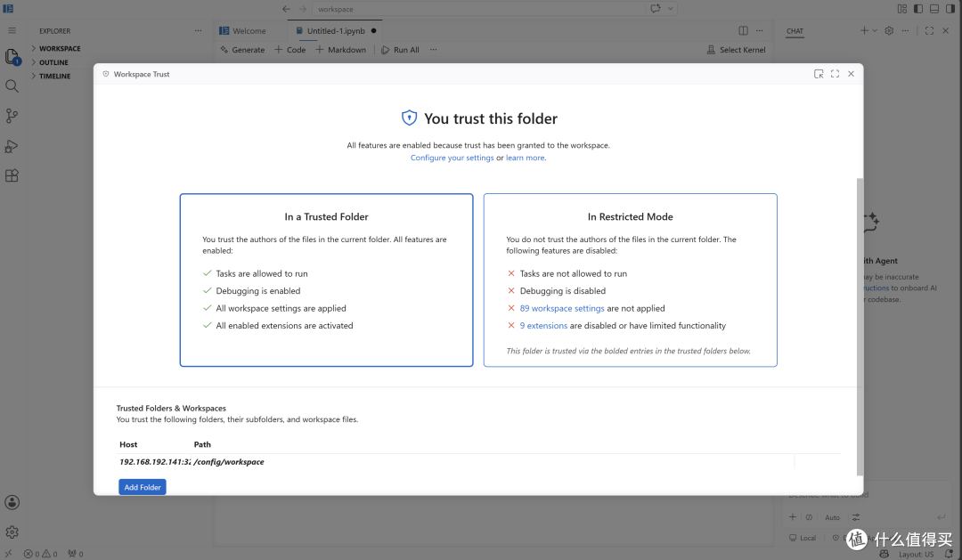
Task: Add a Markdown cell from notebook toolbar
Action: pyautogui.click(x=340, y=50)
